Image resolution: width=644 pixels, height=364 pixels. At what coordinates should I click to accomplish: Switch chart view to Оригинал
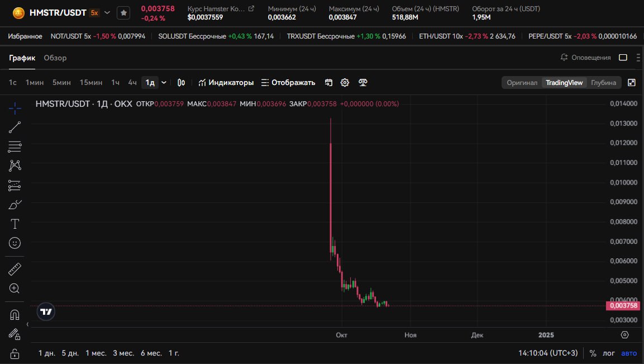click(x=522, y=83)
